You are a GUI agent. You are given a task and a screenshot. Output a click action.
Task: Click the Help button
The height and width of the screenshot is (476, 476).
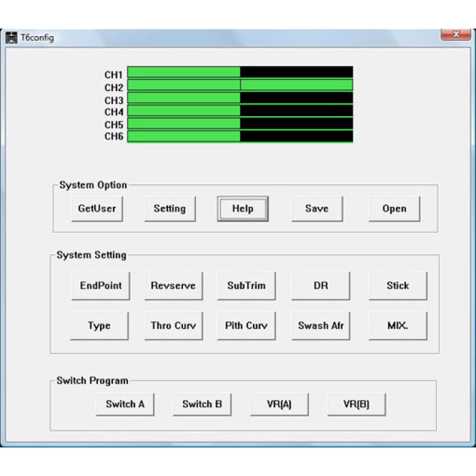(243, 209)
